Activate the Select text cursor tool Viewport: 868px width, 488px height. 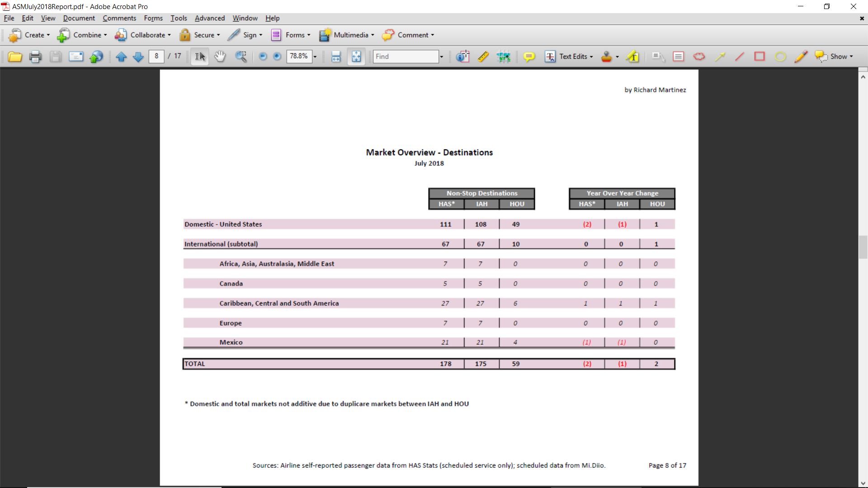[x=200, y=56]
